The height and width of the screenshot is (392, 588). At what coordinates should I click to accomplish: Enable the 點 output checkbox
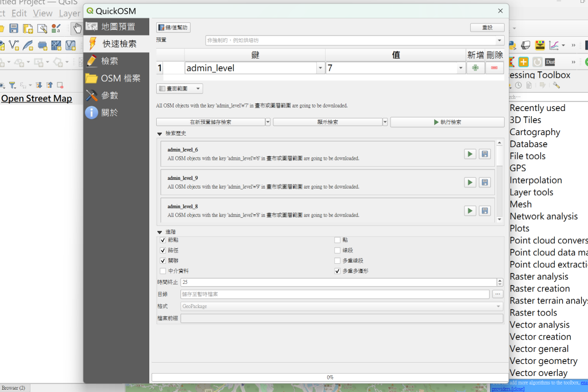[x=337, y=240]
